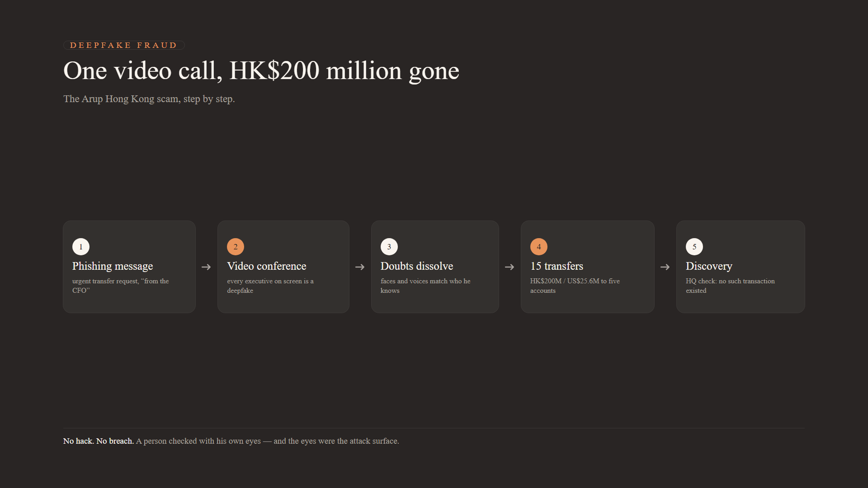
Task: Click arrow between 15 transfers and Discovery
Action: tap(665, 267)
